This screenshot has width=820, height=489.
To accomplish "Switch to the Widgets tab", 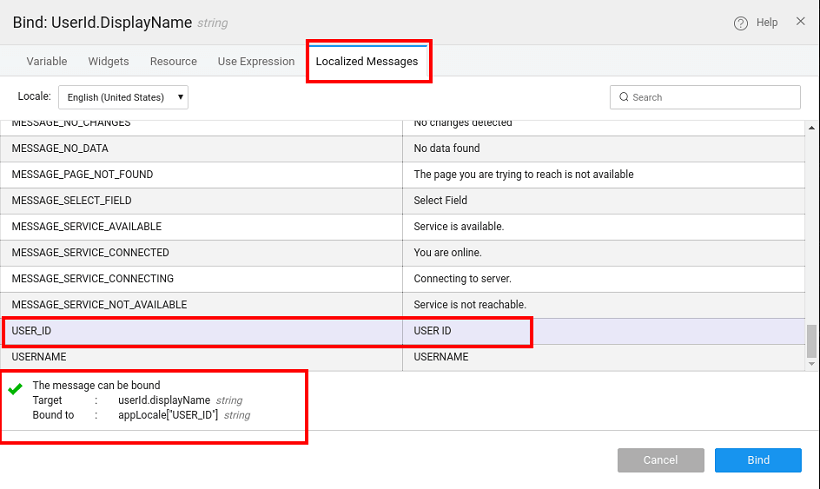I will click(x=108, y=61).
